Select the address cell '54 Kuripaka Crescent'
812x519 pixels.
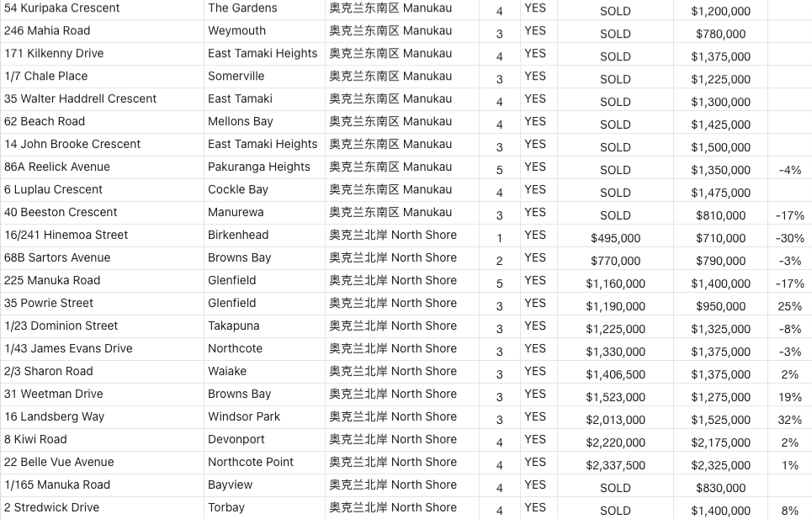pyautogui.click(x=102, y=8)
